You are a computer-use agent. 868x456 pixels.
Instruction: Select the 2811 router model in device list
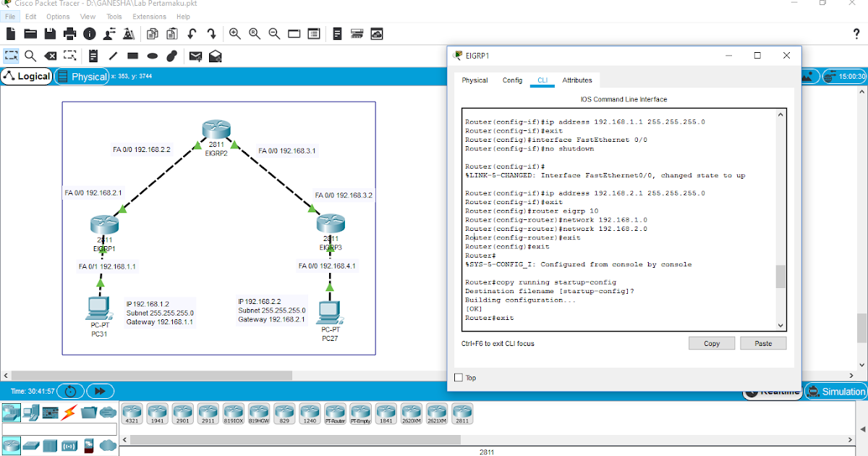tap(462, 413)
